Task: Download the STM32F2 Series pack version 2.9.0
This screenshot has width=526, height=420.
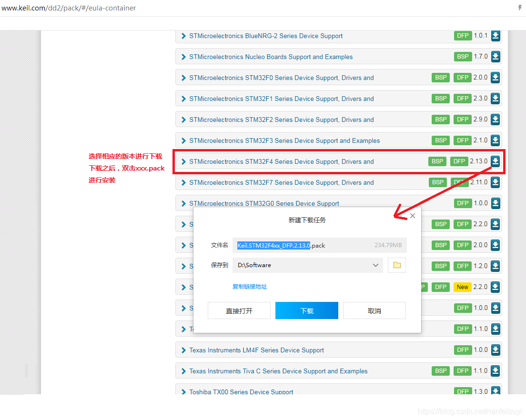Action: click(x=496, y=120)
